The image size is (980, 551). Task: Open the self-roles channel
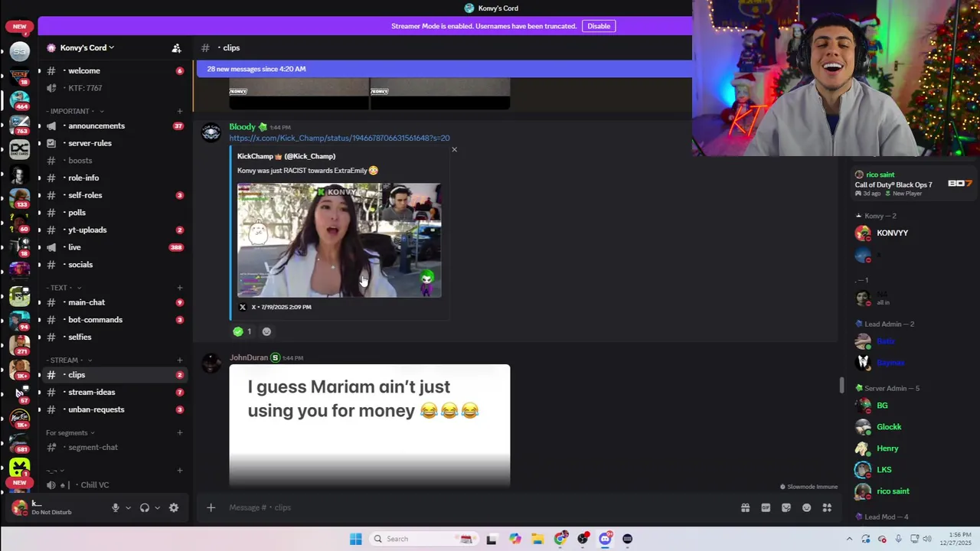tap(113, 195)
